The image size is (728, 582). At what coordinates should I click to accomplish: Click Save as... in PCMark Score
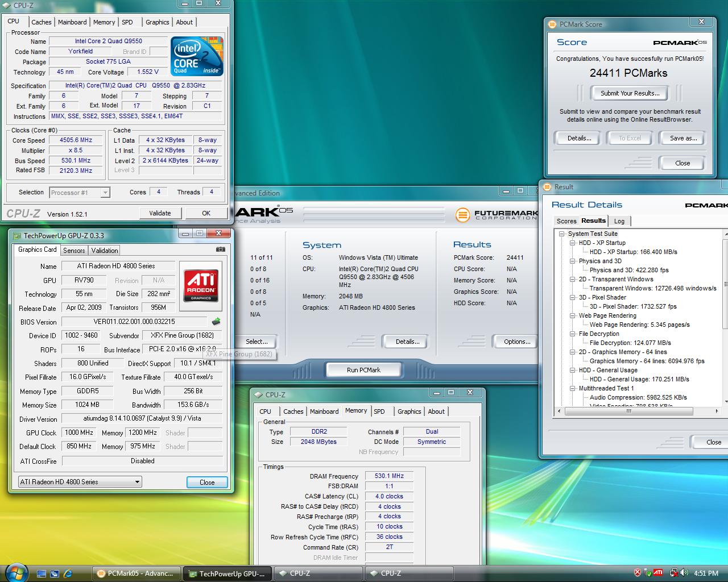pos(683,138)
